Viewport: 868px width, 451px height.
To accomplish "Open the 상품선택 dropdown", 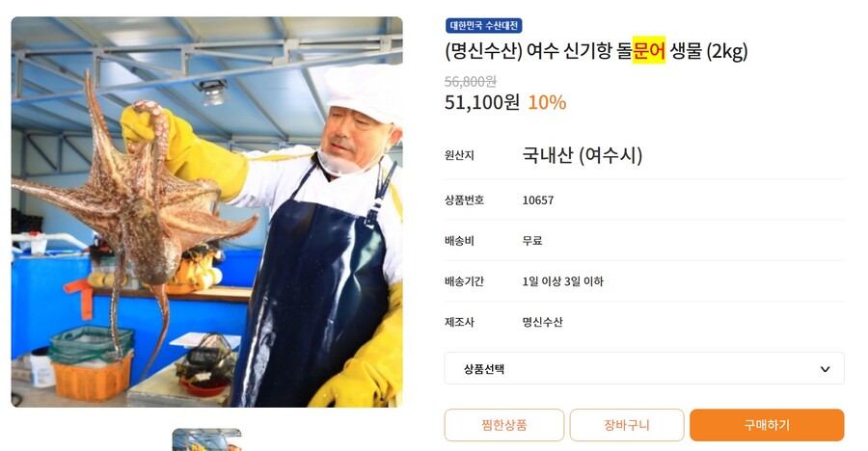I will pyautogui.click(x=644, y=368).
